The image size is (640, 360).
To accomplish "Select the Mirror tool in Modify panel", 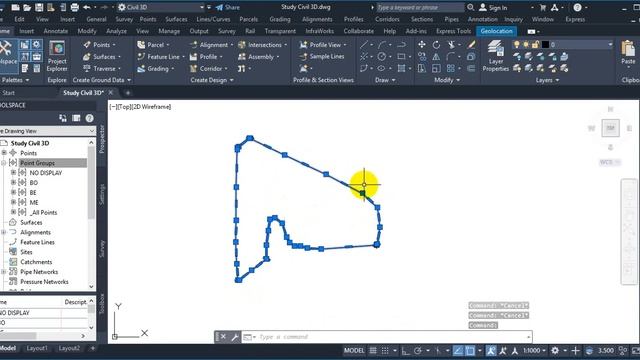I will [x=436, y=57].
